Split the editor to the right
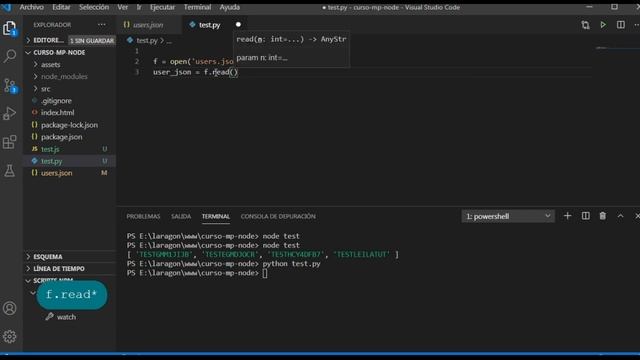The width and height of the screenshot is (640, 360). [x=620, y=25]
